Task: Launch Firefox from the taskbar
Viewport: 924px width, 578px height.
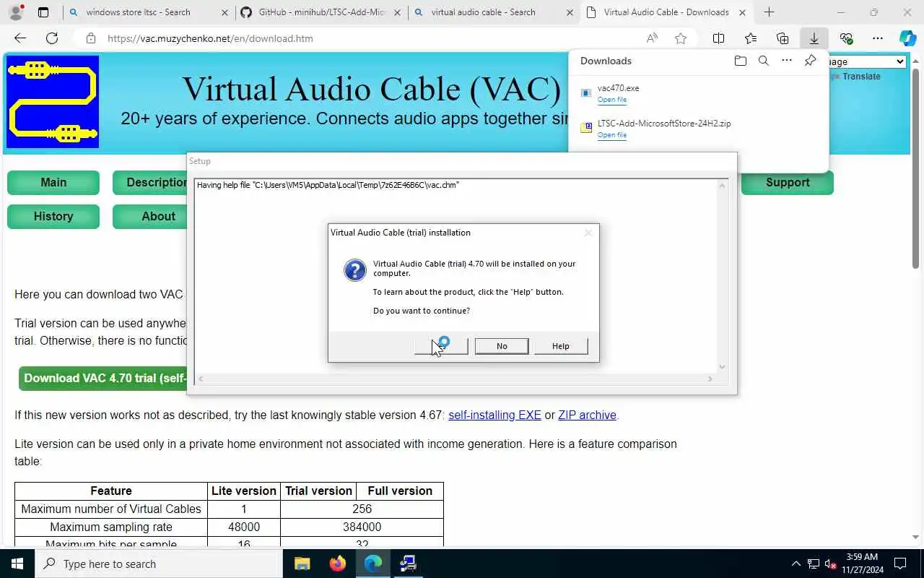Action: [337, 564]
